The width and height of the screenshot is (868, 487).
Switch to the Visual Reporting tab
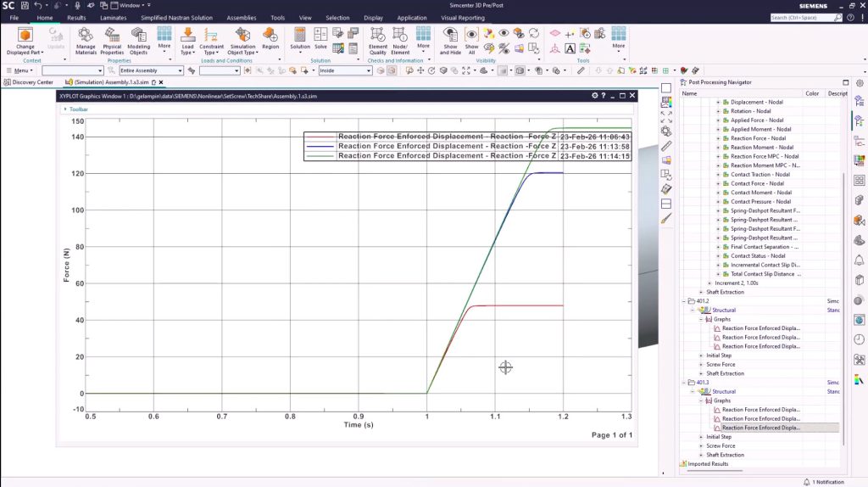click(x=463, y=18)
